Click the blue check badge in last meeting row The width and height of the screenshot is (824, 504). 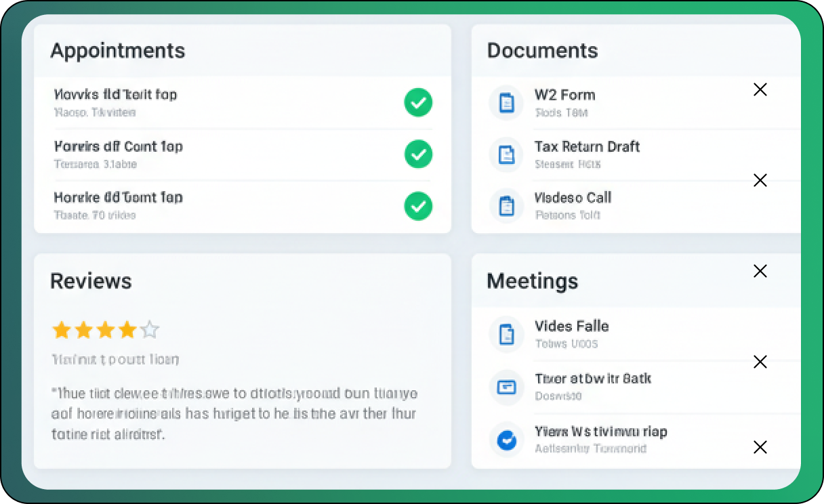tap(506, 440)
